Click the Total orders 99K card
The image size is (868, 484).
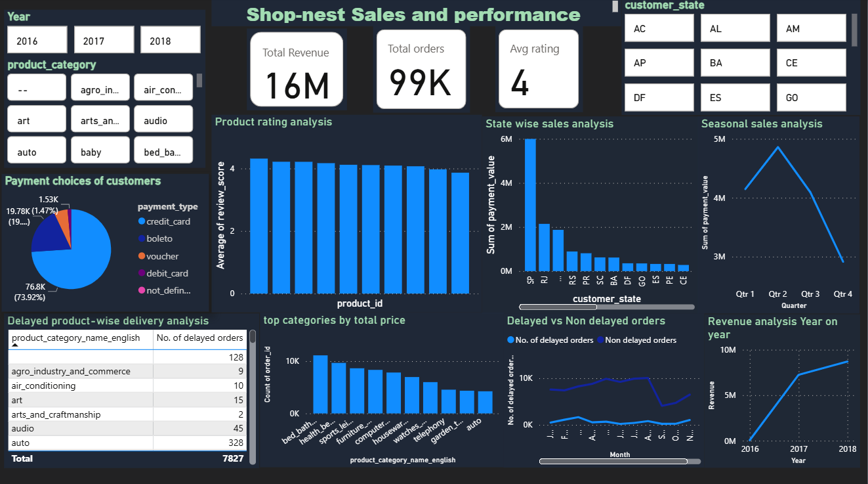[420, 69]
